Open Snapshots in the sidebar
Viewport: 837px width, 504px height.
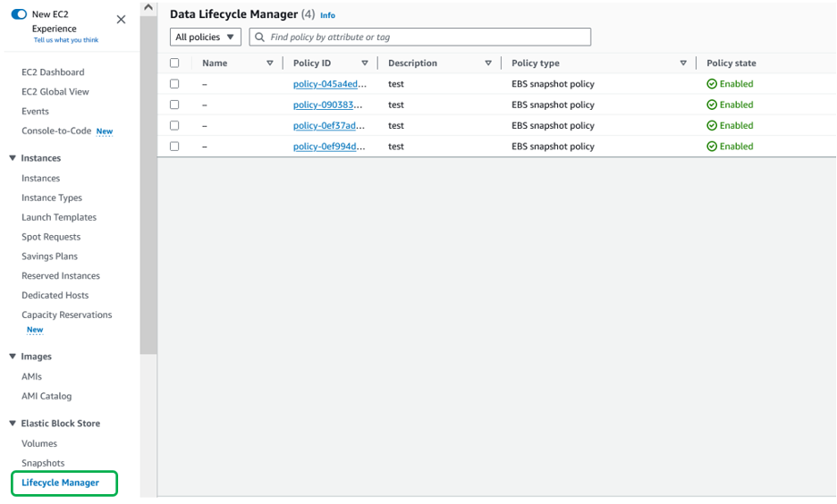[43, 463]
